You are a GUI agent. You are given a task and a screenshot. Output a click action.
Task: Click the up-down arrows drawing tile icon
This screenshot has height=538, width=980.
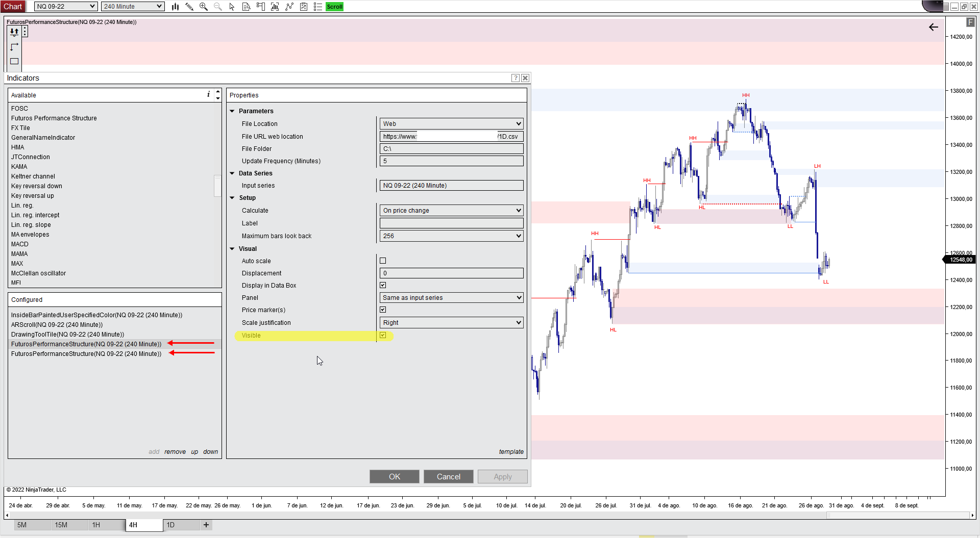click(x=14, y=32)
